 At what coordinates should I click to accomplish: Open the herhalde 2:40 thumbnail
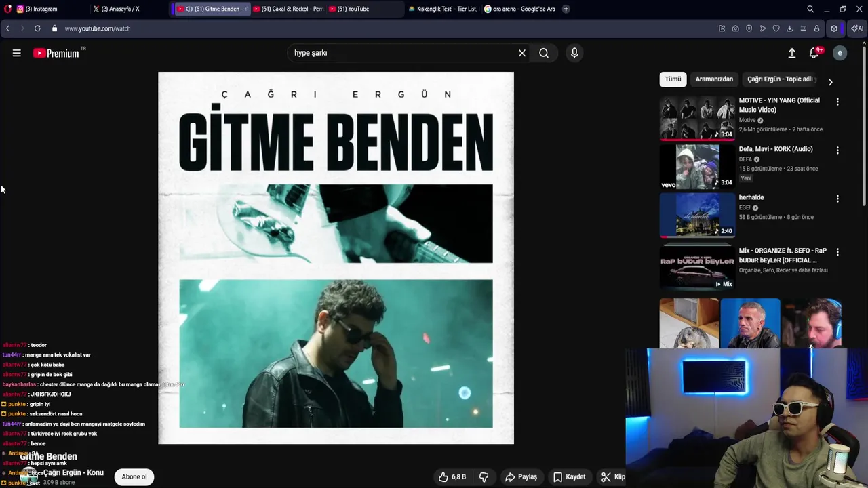(x=697, y=215)
